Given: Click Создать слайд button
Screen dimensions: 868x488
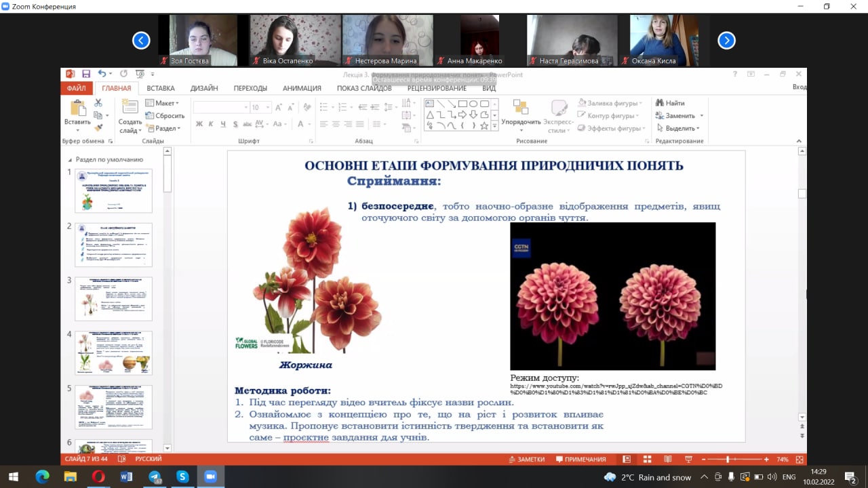Looking at the screenshot, I should coord(130,117).
